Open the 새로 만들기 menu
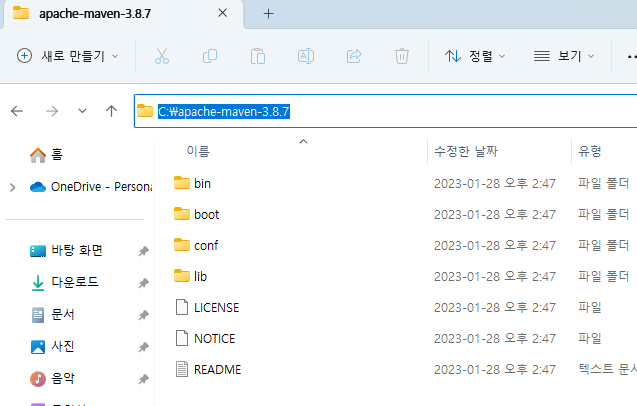Screen dimensions: 637x406 coord(67,56)
